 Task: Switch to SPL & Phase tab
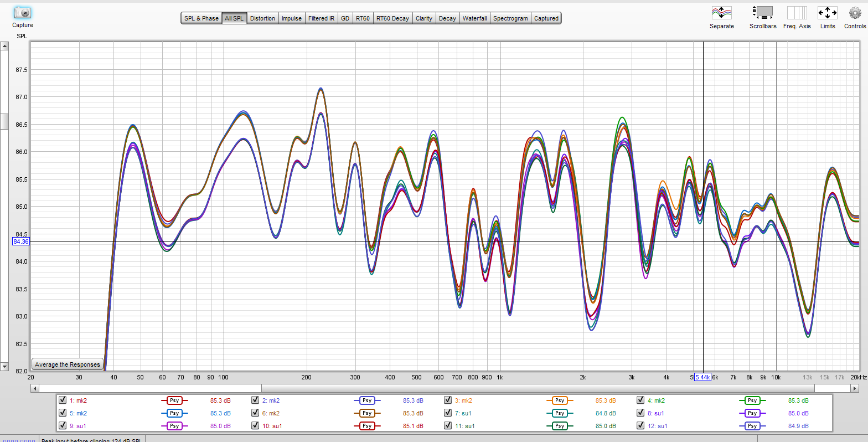click(x=201, y=18)
